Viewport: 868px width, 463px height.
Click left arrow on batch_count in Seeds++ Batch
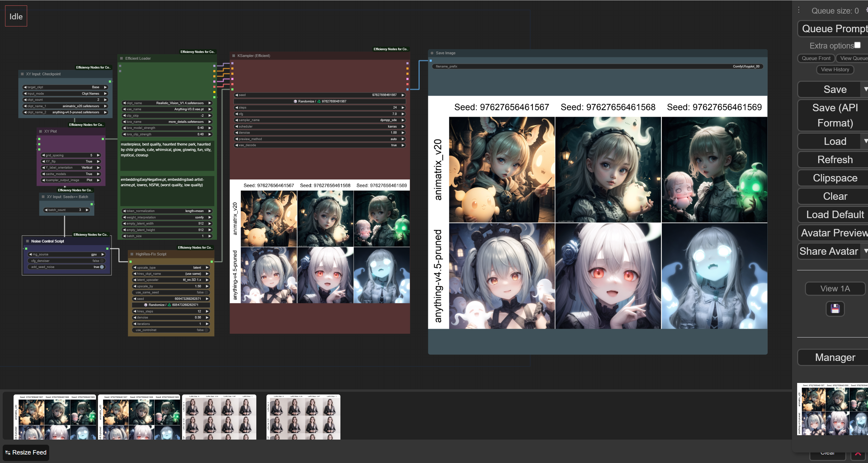pyautogui.click(x=46, y=210)
